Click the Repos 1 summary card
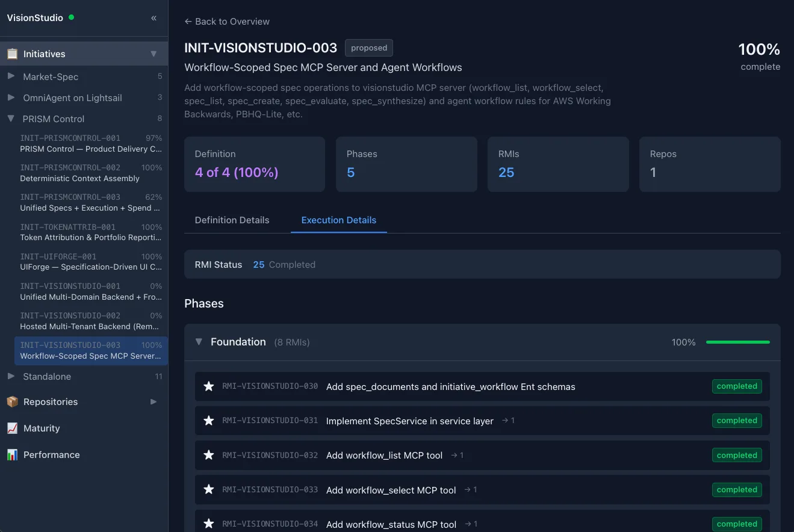This screenshot has width=794, height=532. tap(710, 164)
